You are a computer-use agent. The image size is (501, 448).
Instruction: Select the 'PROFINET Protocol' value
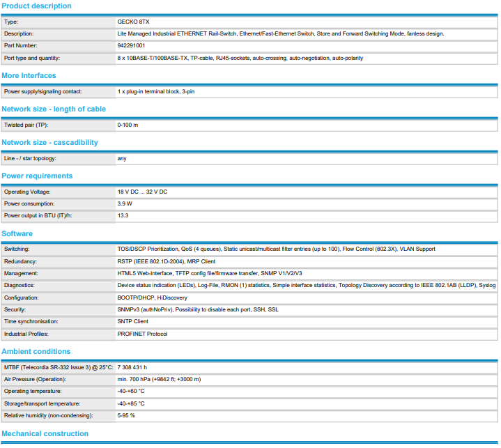click(143, 334)
